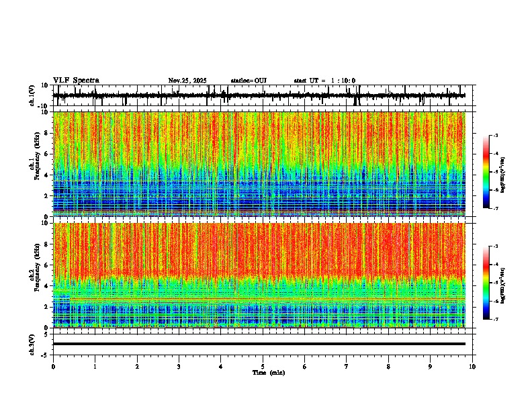
Task: Click time axis tick label '10'
Action: tap(472, 367)
